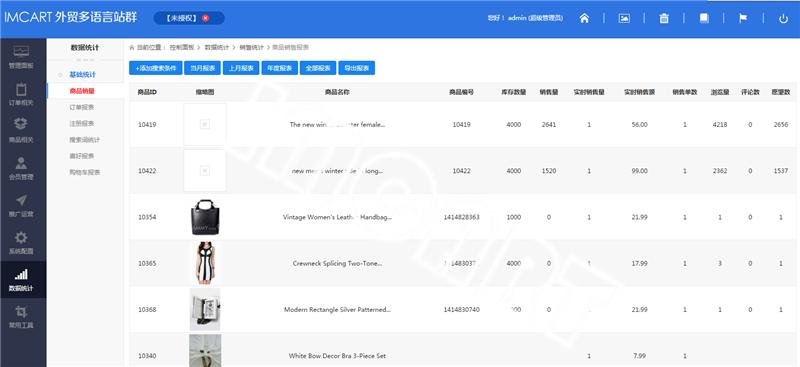Click the image gallery icon in header
This screenshot has height=367, width=800.
click(624, 18)
